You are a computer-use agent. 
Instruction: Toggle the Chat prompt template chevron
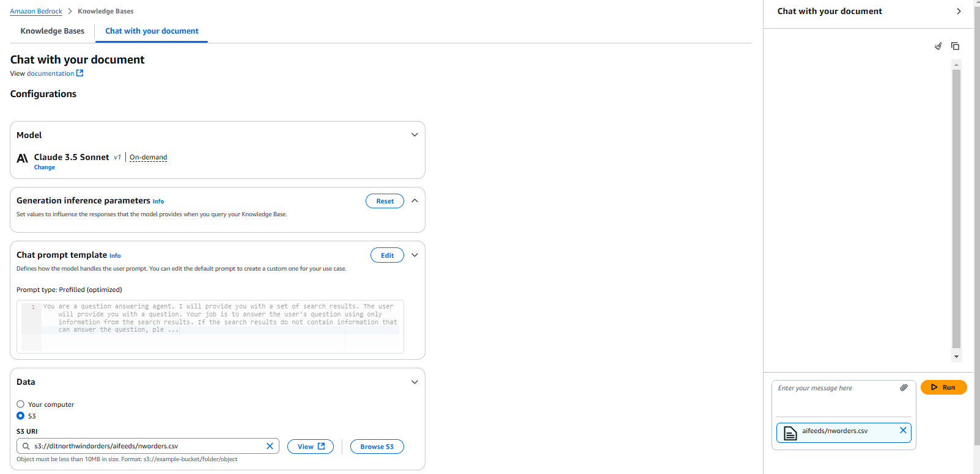point(414,255)
